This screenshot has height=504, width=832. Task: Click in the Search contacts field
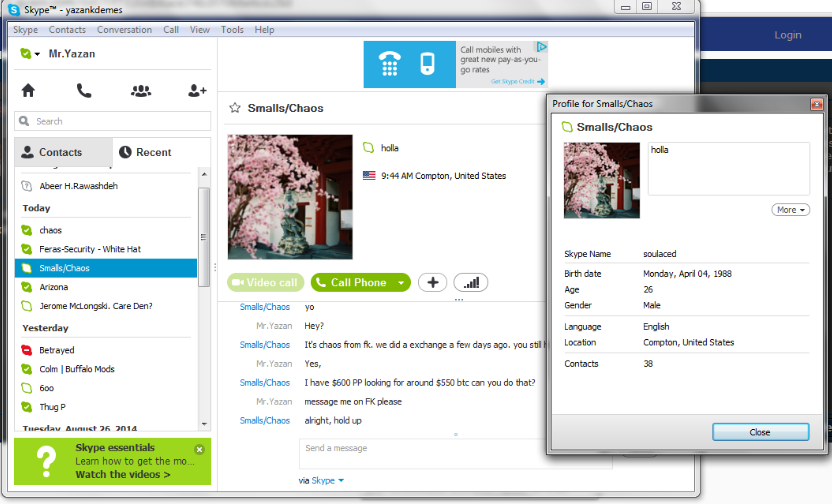click(x=112, y=121)
